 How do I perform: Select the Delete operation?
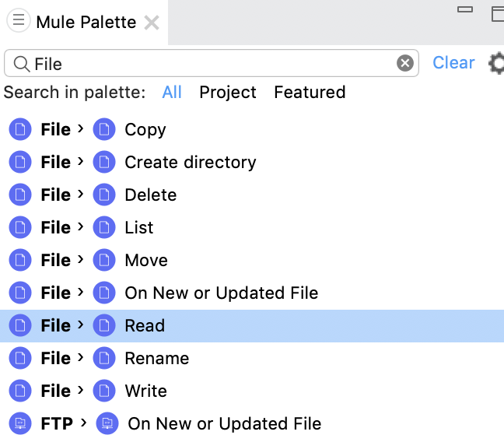coord(151,195)
